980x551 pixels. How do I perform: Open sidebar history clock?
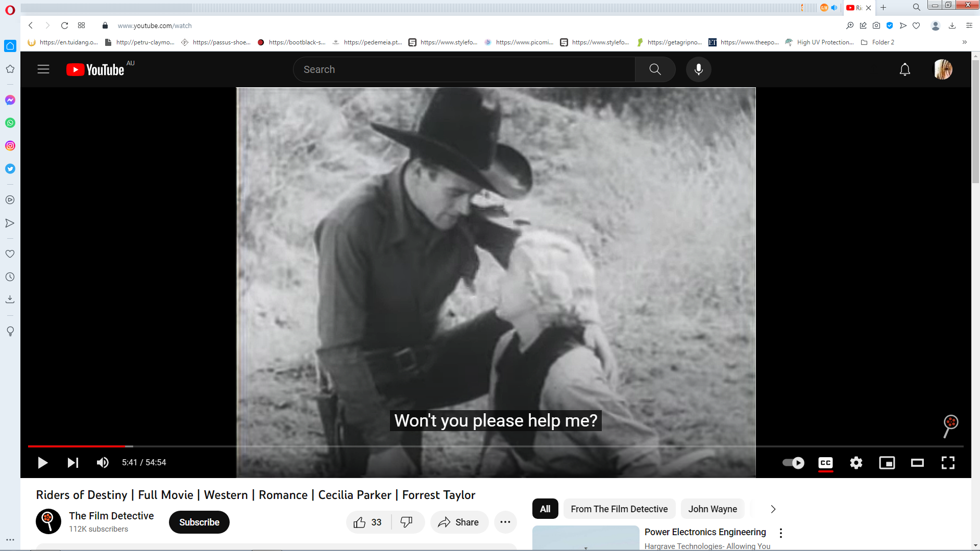click(10, 277)
